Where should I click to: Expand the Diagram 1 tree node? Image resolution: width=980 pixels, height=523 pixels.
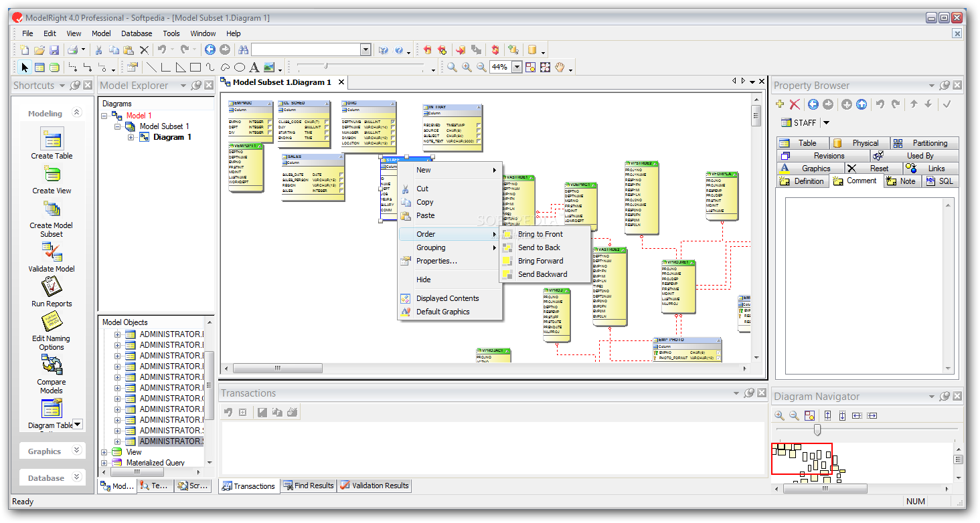(x=131, y=137)
